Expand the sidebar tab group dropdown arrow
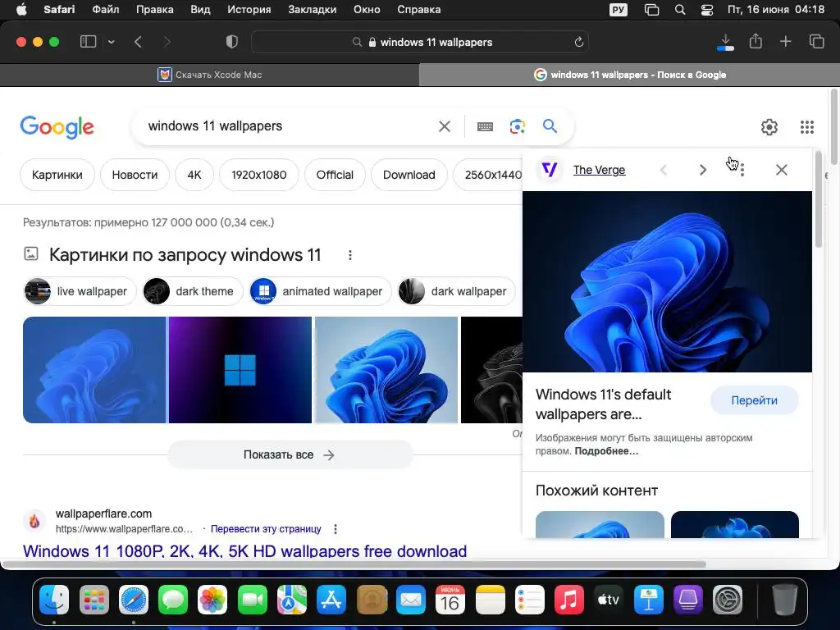The height and width of the screenshot is (630, 840). point(111,42)
